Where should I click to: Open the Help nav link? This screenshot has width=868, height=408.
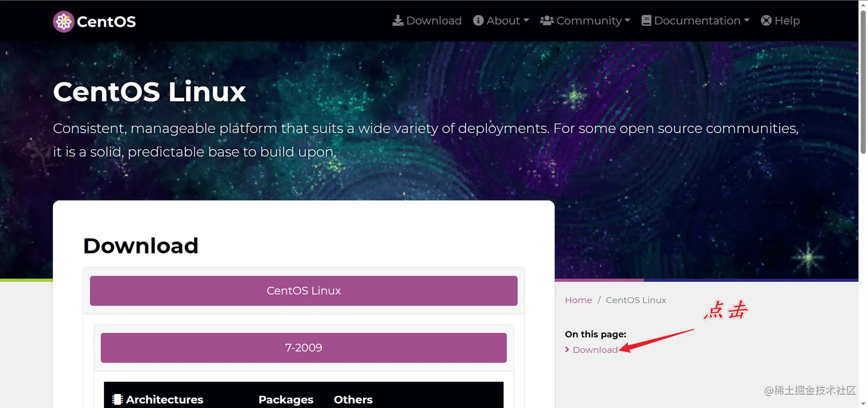pyautogui.click(x=780, y=21)
